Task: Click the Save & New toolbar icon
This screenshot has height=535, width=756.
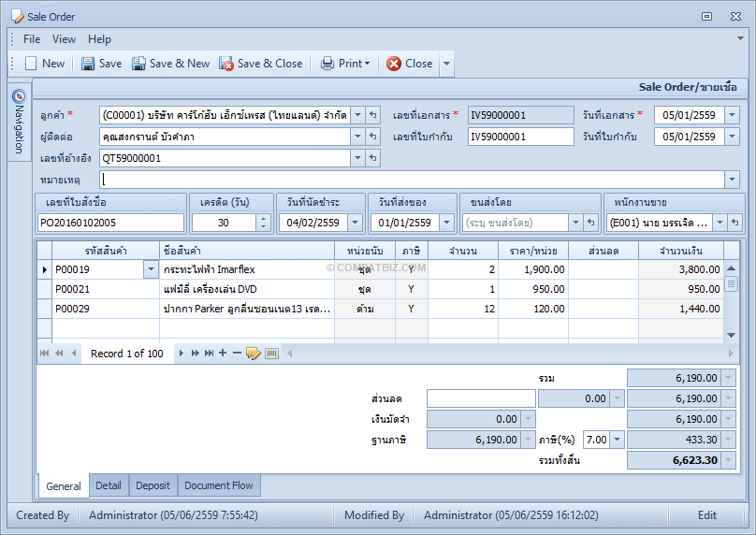Action: point(138,64)
